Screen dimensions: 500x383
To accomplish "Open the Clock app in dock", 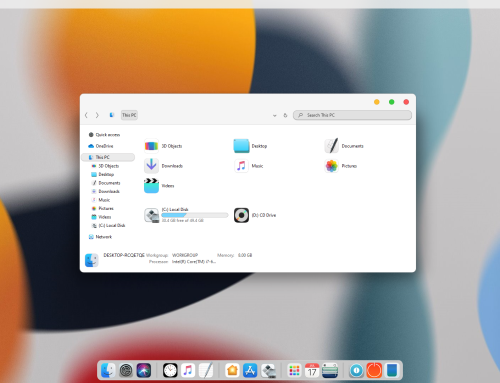I will click(x=170, y=370).
